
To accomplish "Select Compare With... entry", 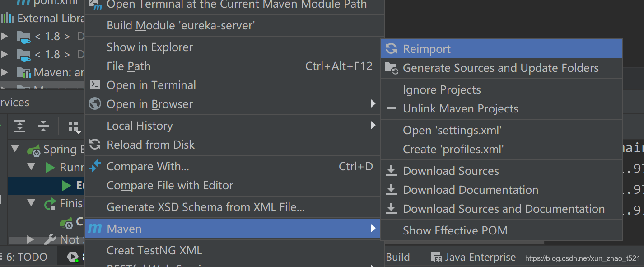I will [x=233, y=166].
